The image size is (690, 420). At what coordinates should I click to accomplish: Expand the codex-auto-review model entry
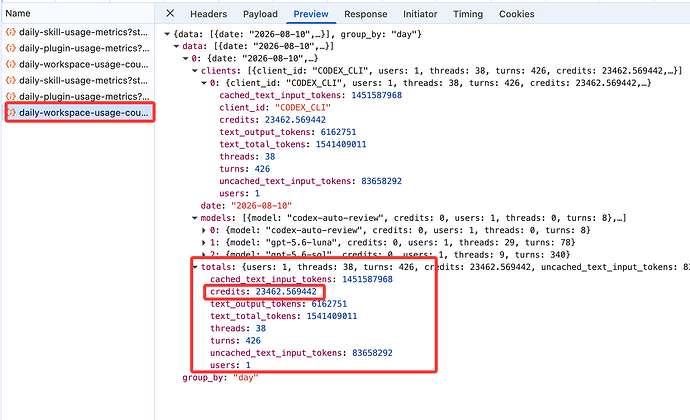click(x=204, y=230)
